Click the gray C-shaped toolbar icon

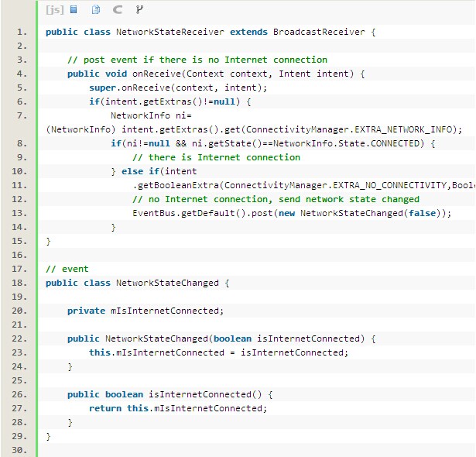point(118,10)
